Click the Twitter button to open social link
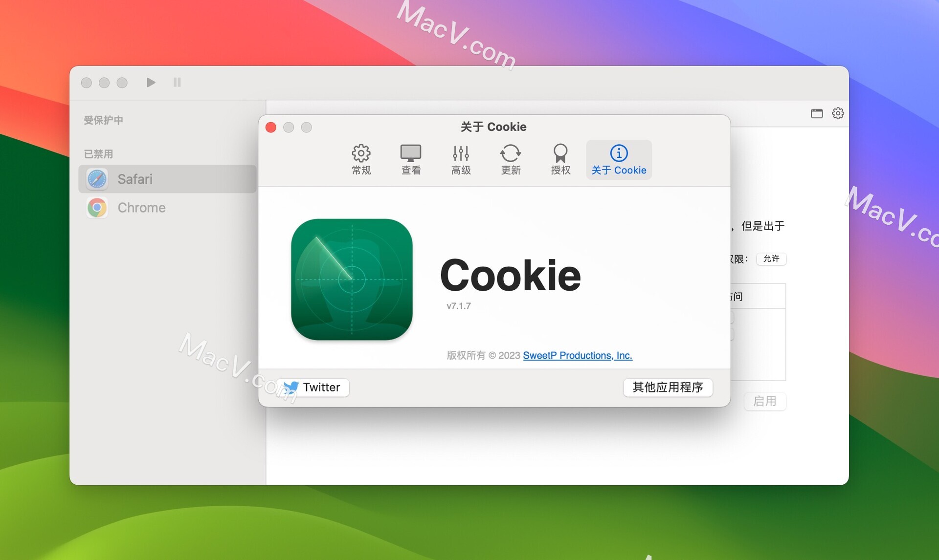Image resolution: width=939 pixels, height=560 pixels. click(x=313, y=388)
